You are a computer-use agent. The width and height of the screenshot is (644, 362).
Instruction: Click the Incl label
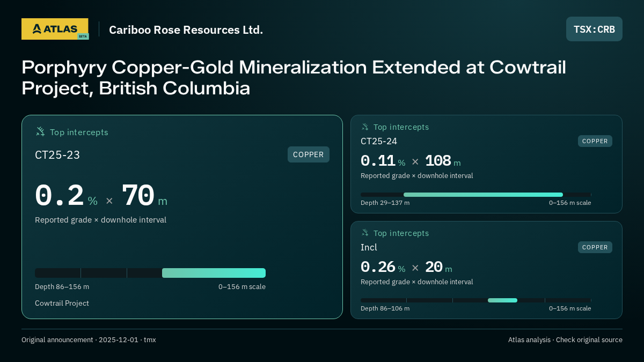pyautogui.click(x=369, y=247)
